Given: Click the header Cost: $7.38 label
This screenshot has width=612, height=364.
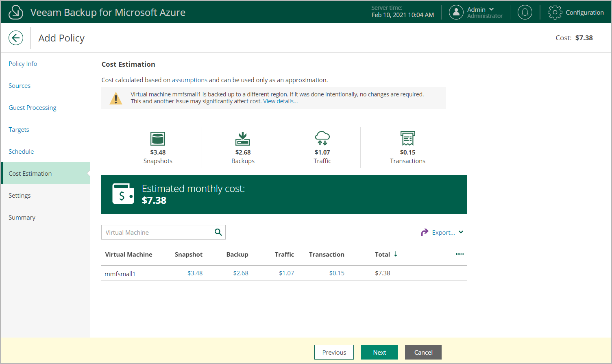Looking at the screenshot, I should click(574, 38).
